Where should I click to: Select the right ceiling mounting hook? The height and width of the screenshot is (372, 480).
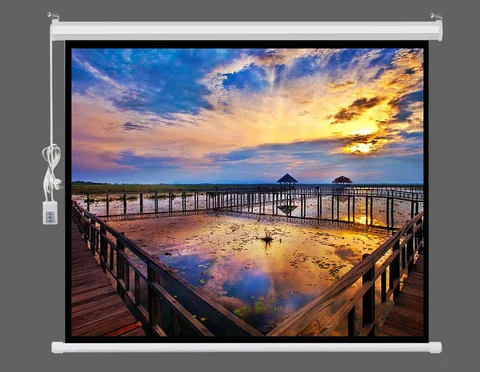(436, 16)
